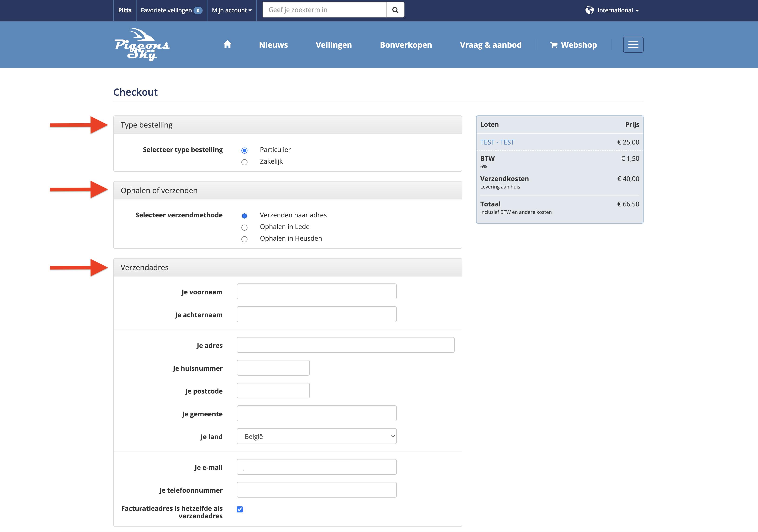758x532 pixels.
Task: Click the Vraag & aanbod menu item
Action: coord(491,45)
